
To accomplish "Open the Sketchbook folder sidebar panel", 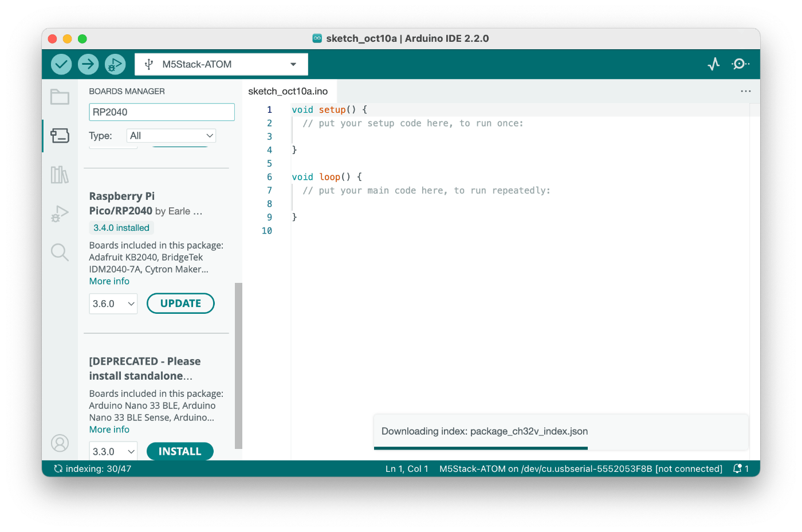I will pos(60,97).
